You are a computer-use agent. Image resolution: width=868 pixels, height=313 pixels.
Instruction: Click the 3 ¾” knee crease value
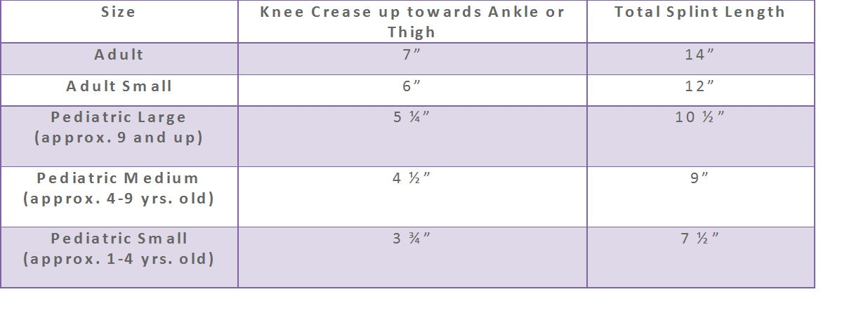(x=412, y=239)
